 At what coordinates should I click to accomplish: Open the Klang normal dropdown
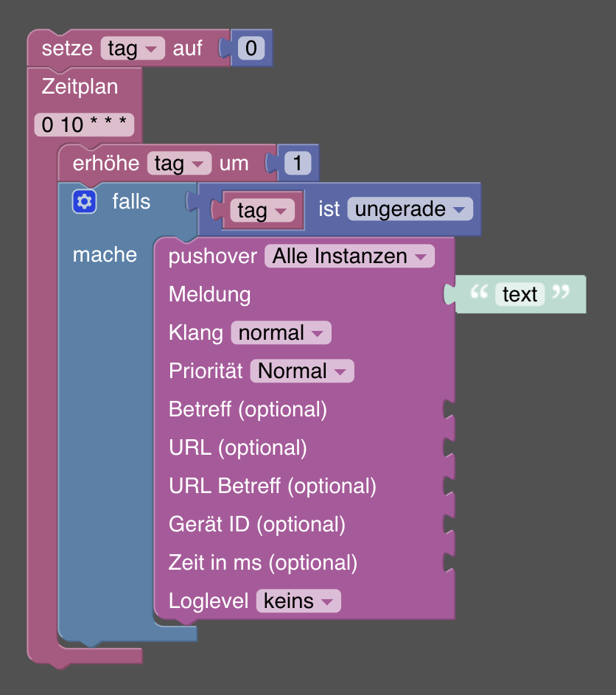coord(281,332)
